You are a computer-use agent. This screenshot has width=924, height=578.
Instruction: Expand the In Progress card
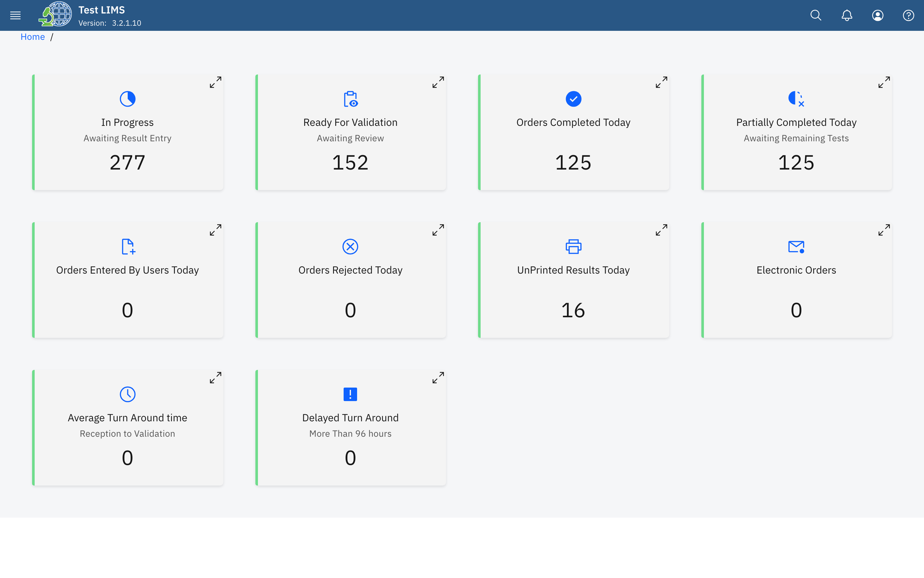(215, 82)
